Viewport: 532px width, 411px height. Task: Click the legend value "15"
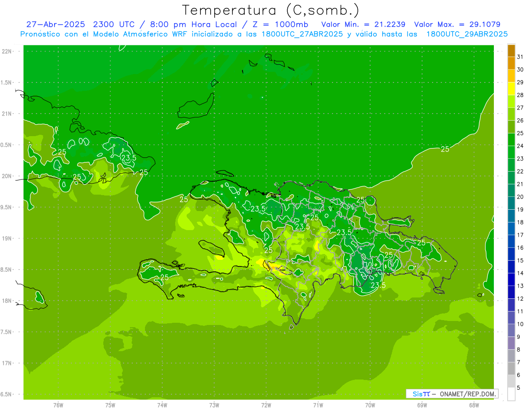[520, 261]
